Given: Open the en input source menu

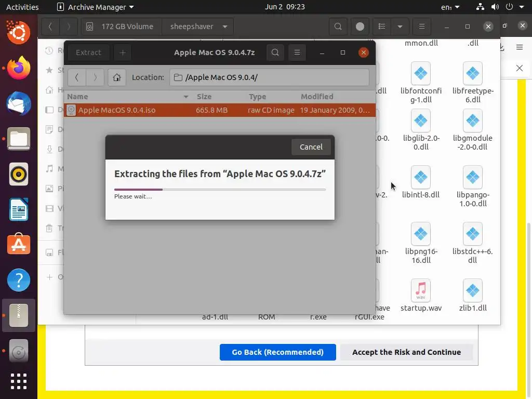Looking at the screenshot, I should [450, 7].
